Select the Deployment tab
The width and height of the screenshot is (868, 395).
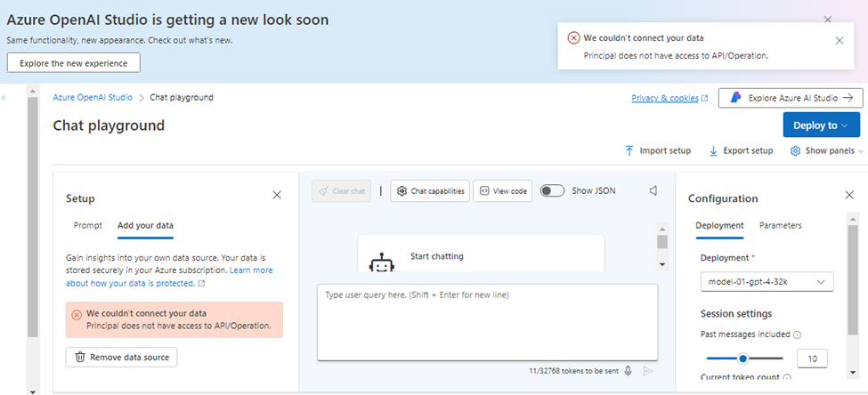pyautogui.click(x=719, y=226)
